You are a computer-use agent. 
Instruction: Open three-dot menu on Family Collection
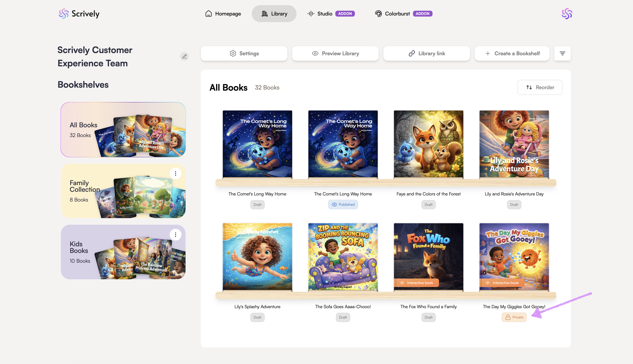175,174
